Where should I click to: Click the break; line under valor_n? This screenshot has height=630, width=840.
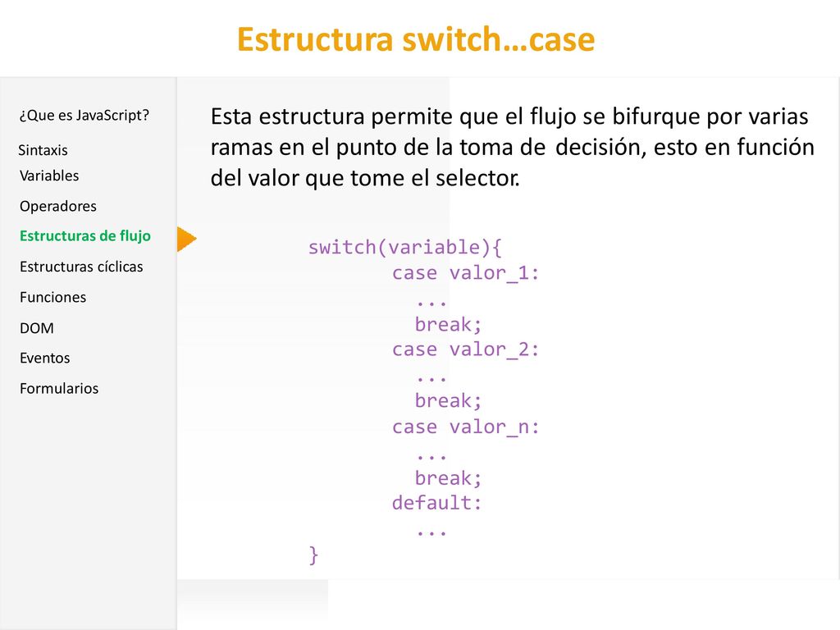pyautogui.click(x=448, y=478)
